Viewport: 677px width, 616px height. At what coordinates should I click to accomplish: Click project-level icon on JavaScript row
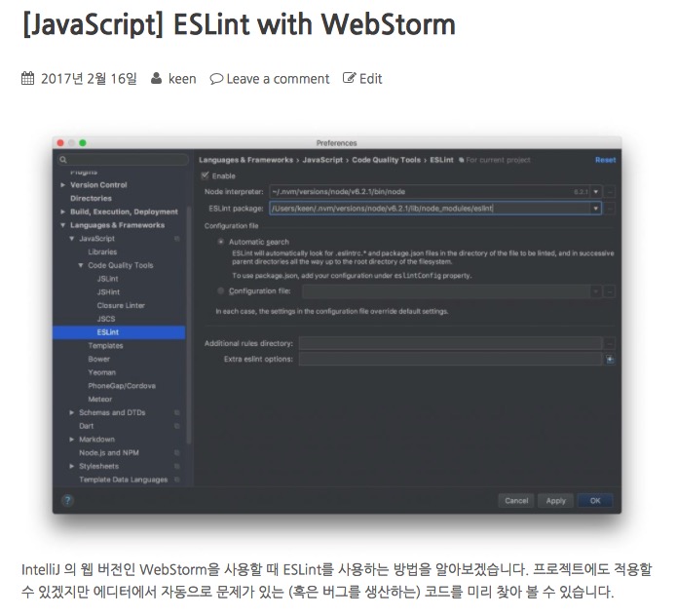tap(176, 239)
